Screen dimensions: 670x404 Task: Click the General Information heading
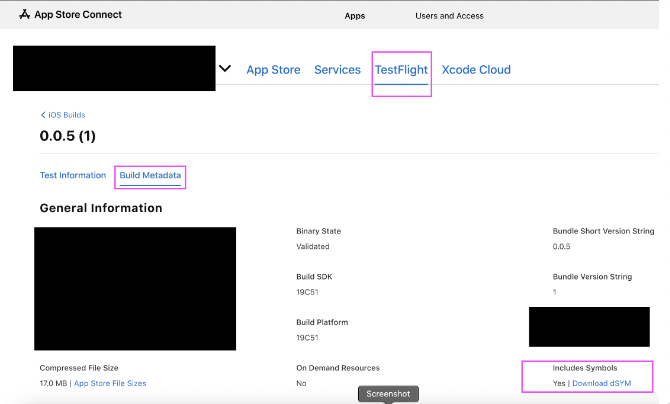click(101, 208)
